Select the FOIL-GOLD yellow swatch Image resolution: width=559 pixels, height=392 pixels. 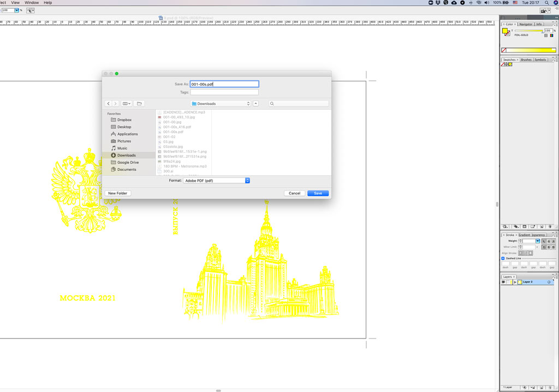coord(510,64)
